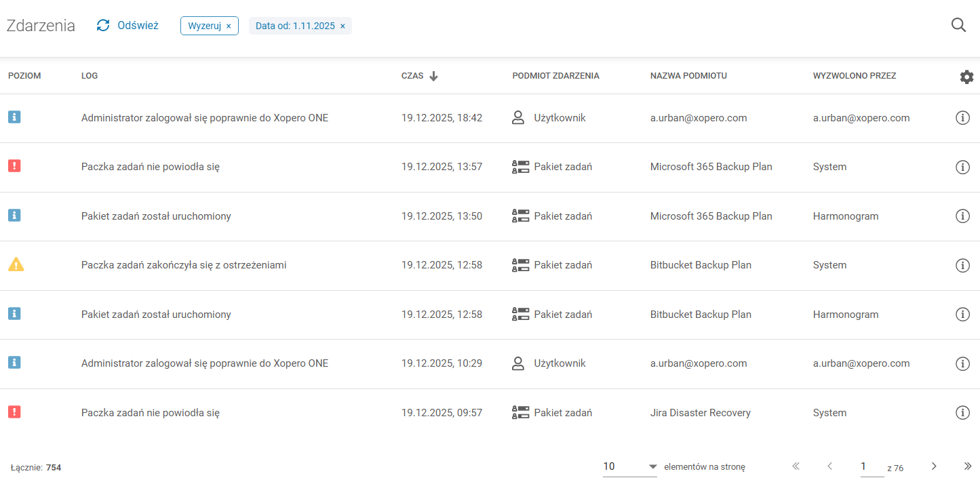Screen dimensions: 980x482
Task: Remove the Data od 1.11.2025 filter
Action: (x=342, y=26)
